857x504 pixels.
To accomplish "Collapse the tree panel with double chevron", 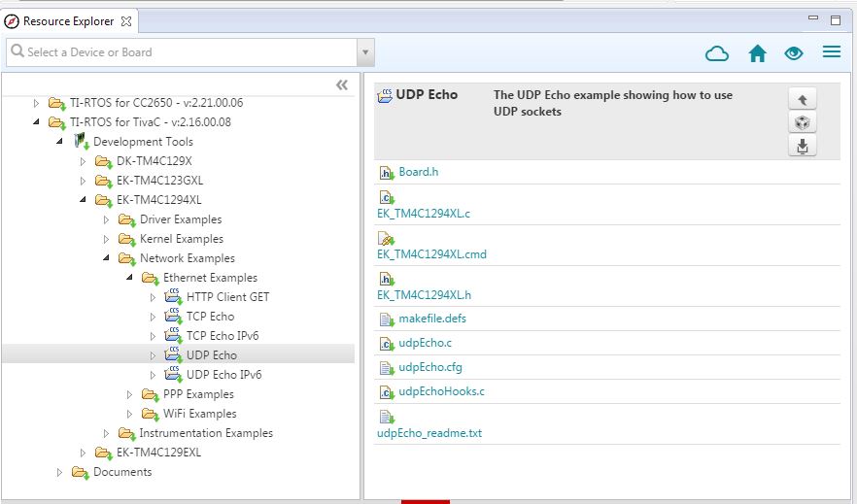I will click(342, 84).
